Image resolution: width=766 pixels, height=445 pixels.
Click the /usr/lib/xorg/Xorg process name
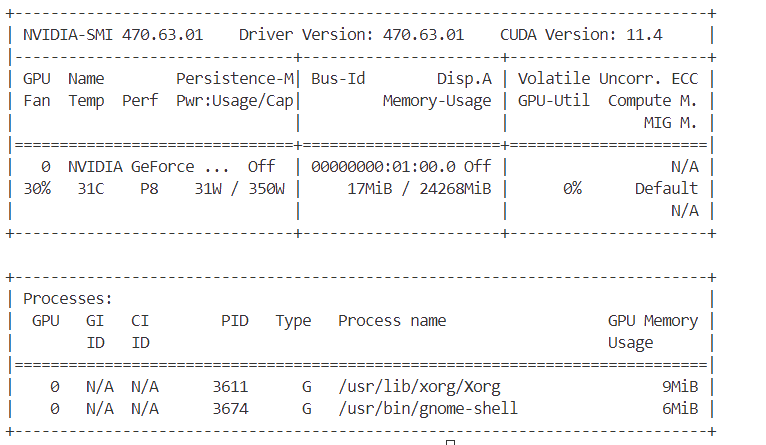click(x=419, y=386)
